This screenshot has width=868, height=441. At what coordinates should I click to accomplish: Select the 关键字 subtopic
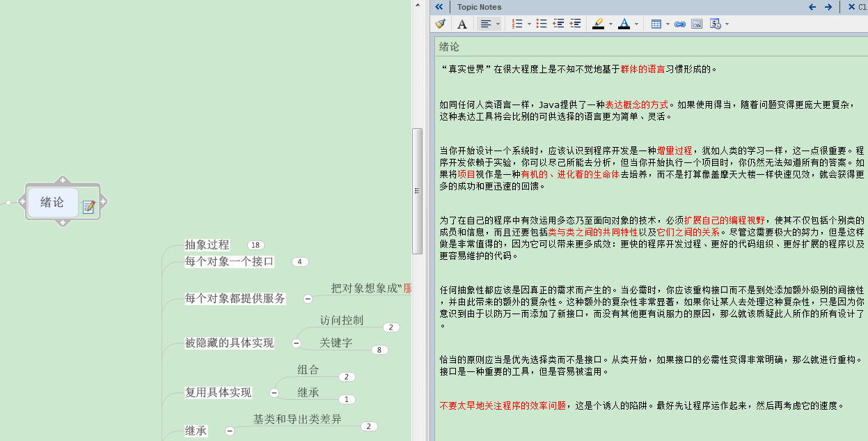pos(336,343)
